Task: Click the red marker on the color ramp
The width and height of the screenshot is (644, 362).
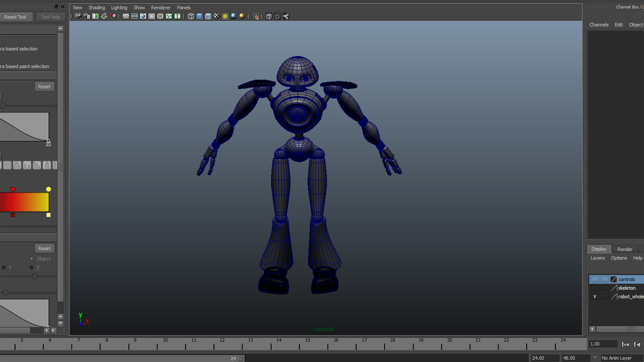Action: (x=13, y=189)
